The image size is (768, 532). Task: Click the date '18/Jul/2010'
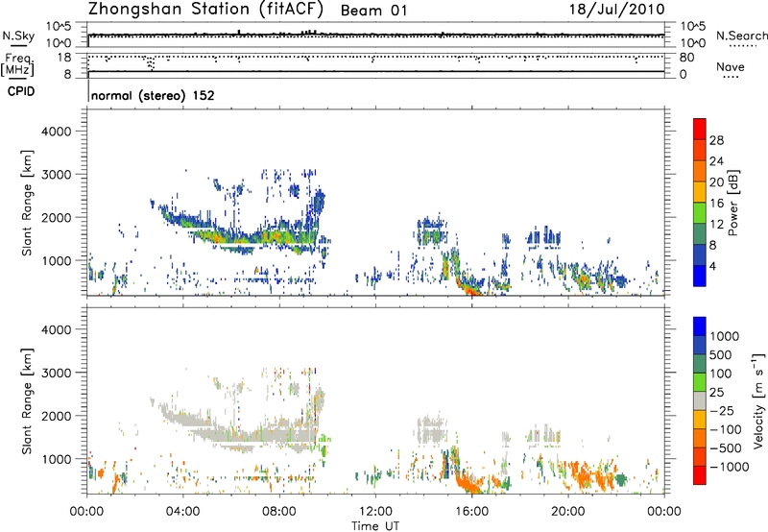[616, 10]
